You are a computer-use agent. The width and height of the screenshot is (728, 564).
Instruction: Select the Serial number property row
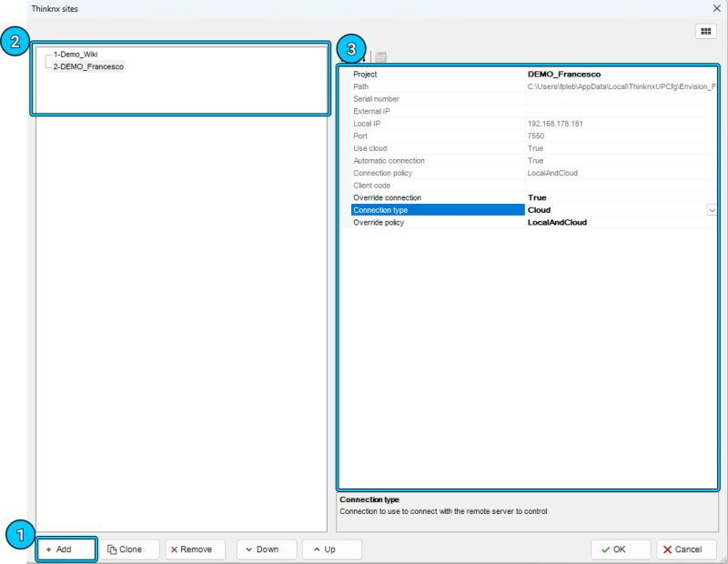(534, 99)
